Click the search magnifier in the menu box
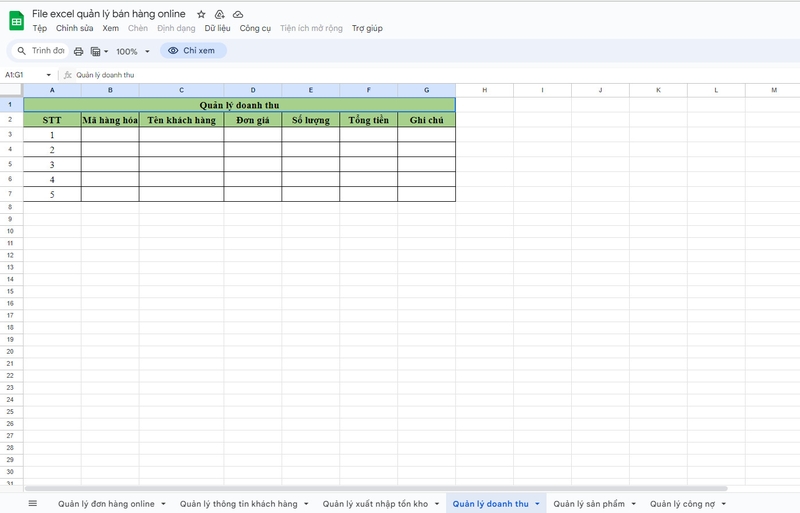800x513 pixels. (21, 51)
